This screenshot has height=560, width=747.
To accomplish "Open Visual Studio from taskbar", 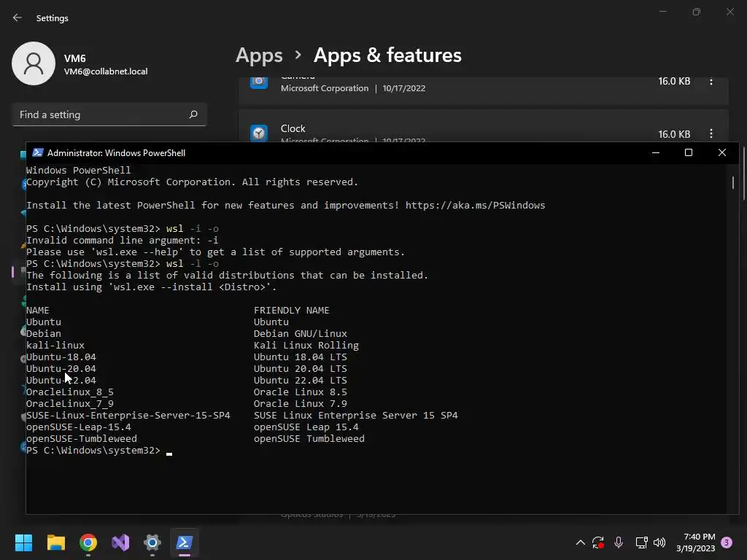I will (x=120, y=542).
